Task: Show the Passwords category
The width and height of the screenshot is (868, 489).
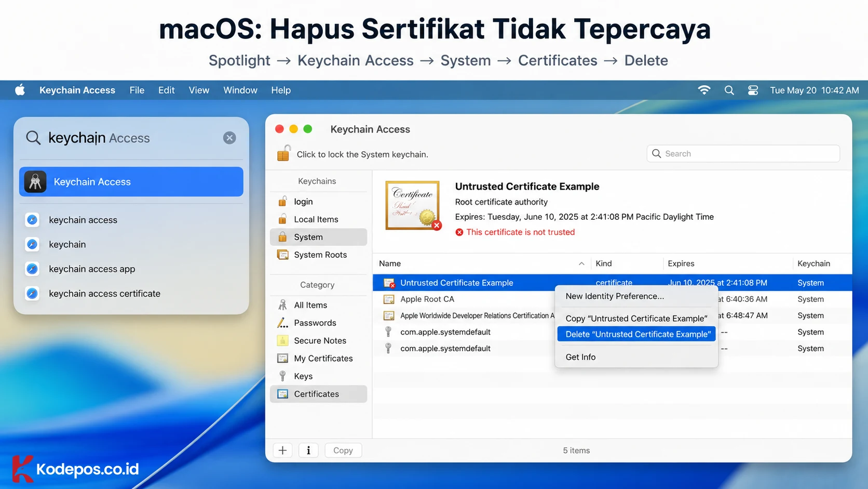Action: coord(318,323)
